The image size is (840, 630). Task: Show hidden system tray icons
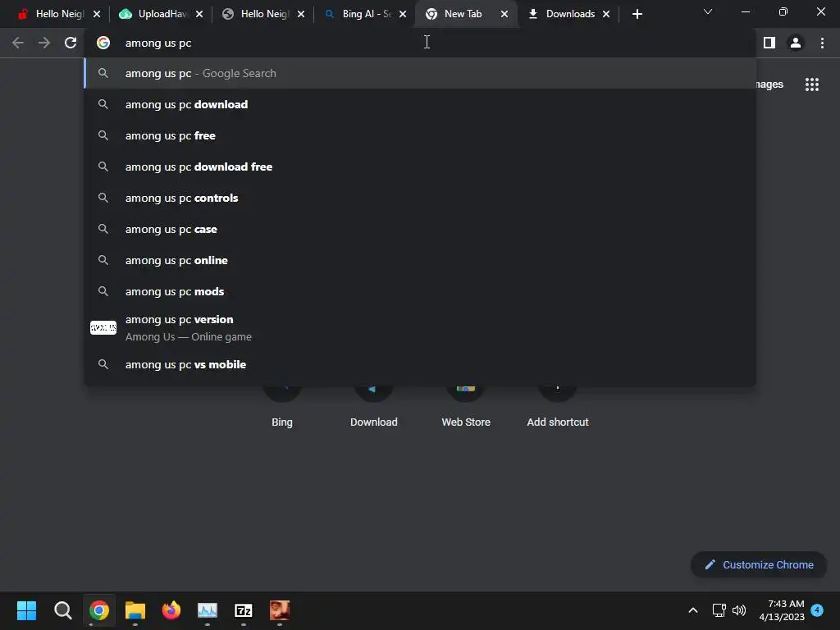click(692, 610)
